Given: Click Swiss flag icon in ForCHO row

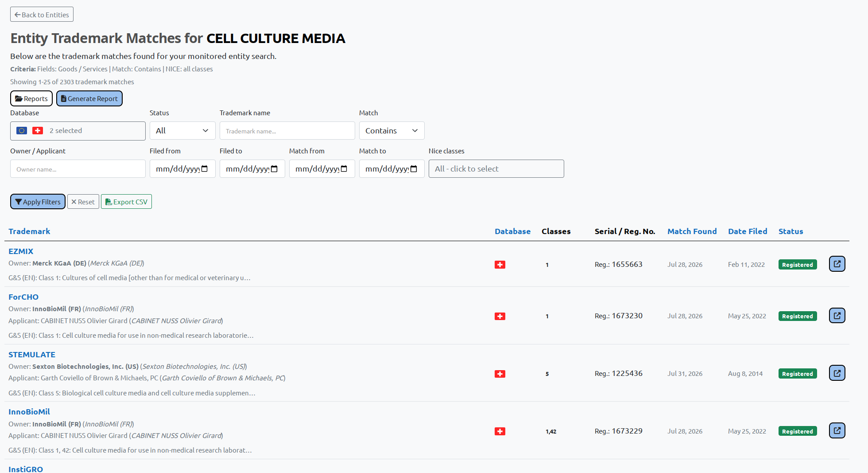Looking at the screenshot, I should [x=500, y=316].
